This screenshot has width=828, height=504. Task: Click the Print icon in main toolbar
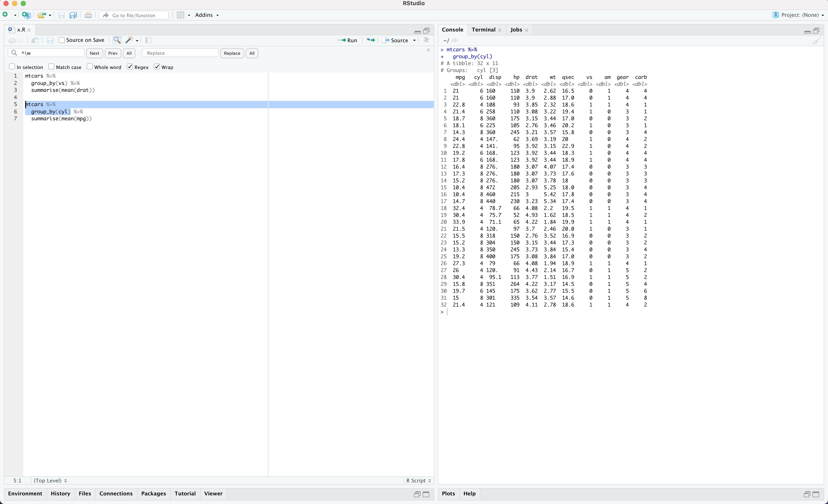[x=88, y=15]
